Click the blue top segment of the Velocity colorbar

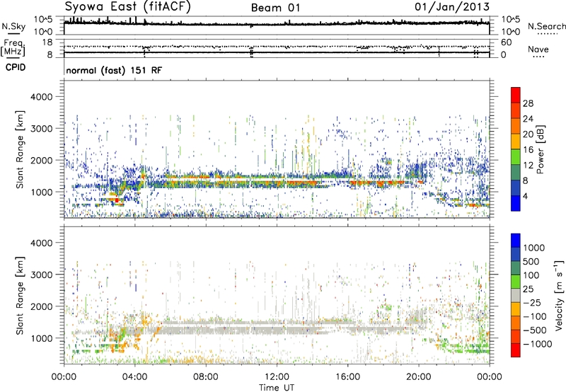pyautogui.click(x=516, y=241)
